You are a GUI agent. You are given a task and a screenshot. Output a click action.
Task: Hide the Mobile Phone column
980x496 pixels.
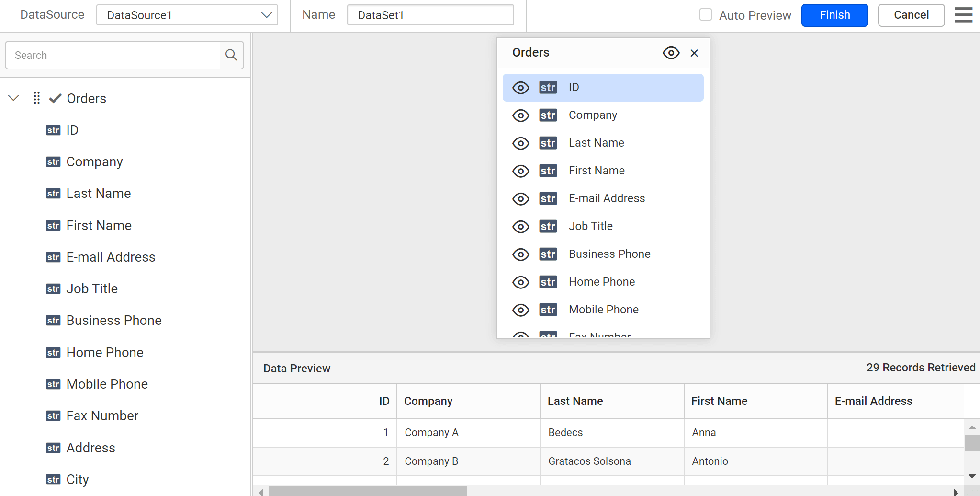click(x=520, y=310)
